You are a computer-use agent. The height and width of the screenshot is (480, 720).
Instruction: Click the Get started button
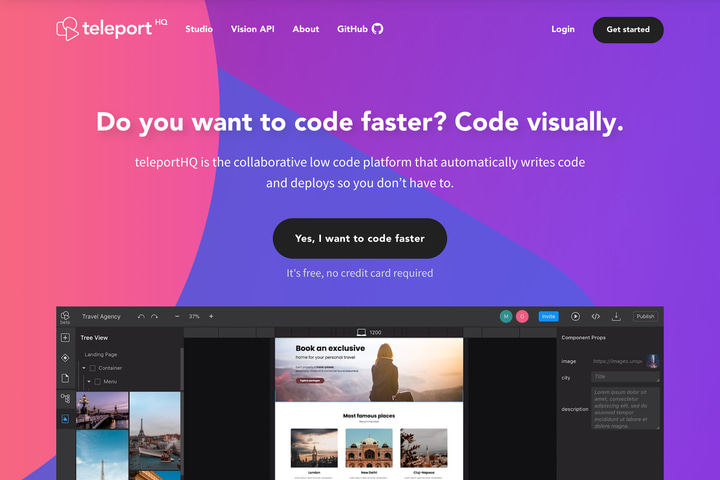[628, 30]
